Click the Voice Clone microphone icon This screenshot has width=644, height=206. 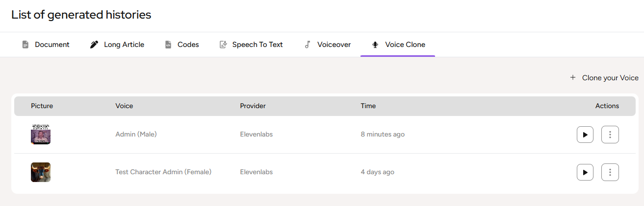click(375, 45)
